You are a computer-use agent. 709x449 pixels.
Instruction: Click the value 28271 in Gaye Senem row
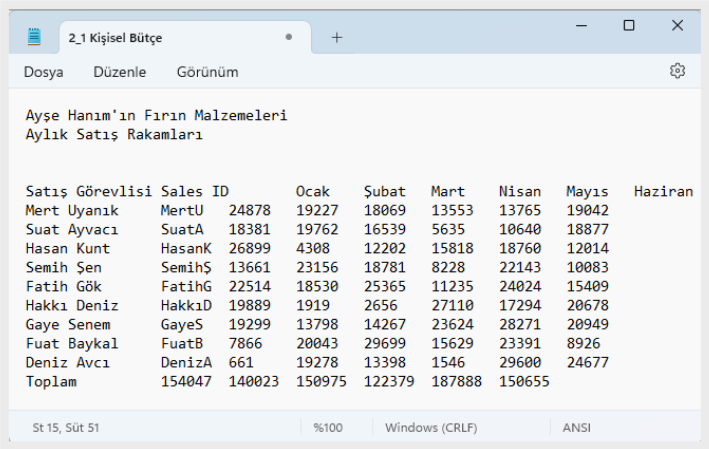coord(520,324)
